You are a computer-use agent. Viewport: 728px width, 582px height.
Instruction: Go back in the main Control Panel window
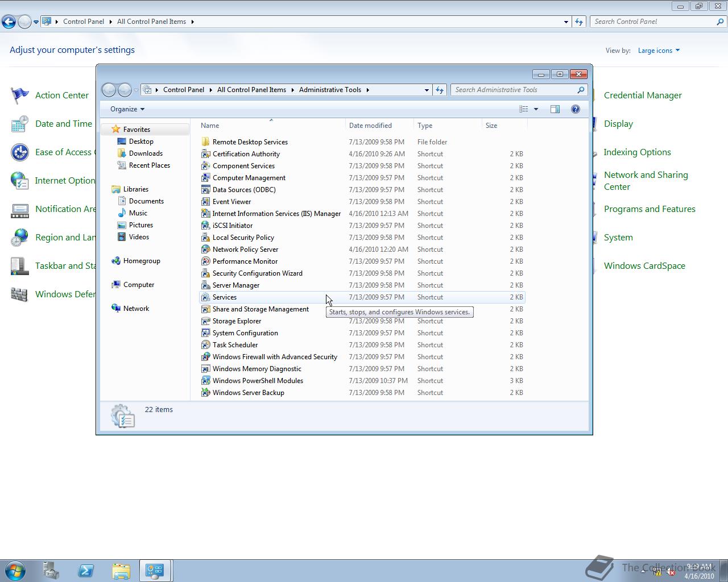click(9, 22)
